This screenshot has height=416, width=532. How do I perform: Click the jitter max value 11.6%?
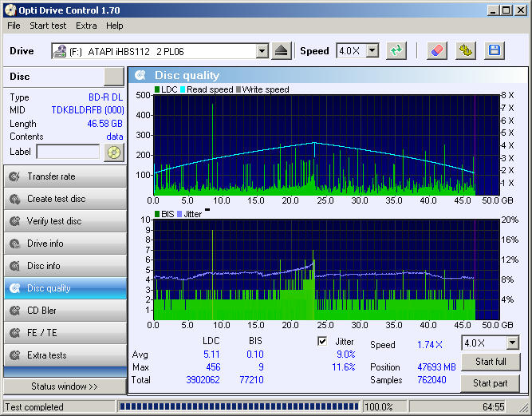coord(343,367)
